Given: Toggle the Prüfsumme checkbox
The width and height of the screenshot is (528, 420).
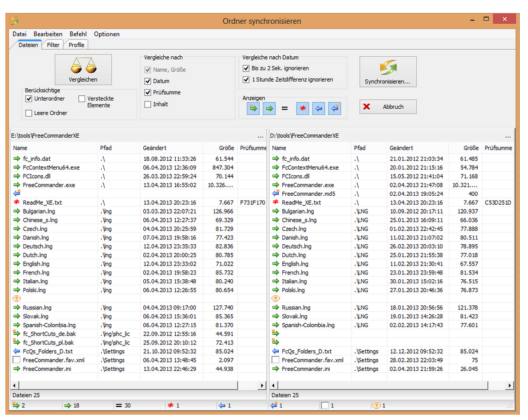Looking at the screenshot, I should click(147, 92).
